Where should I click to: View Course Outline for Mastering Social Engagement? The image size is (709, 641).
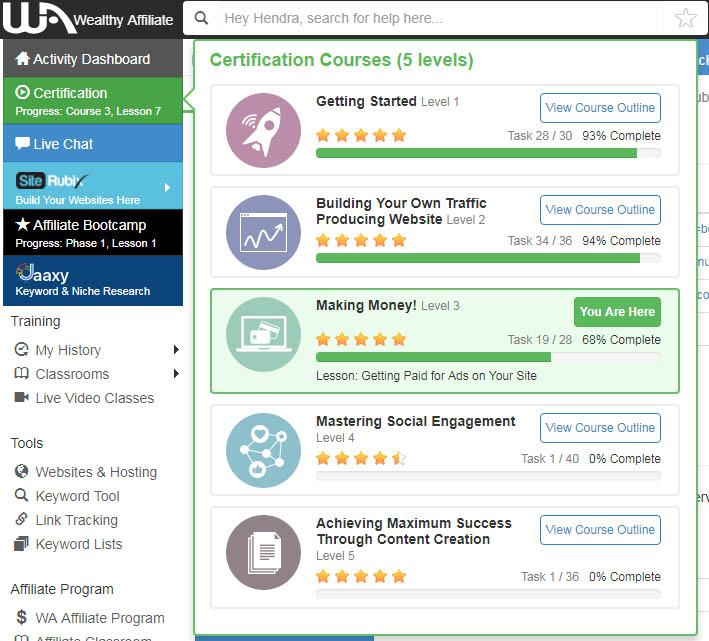click(x=600, y=428)
